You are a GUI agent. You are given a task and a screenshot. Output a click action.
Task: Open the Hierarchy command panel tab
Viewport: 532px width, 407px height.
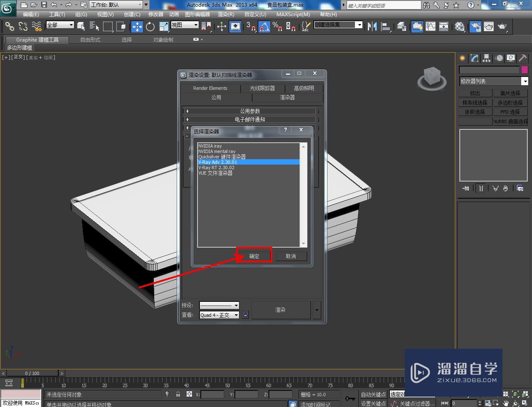487,58
